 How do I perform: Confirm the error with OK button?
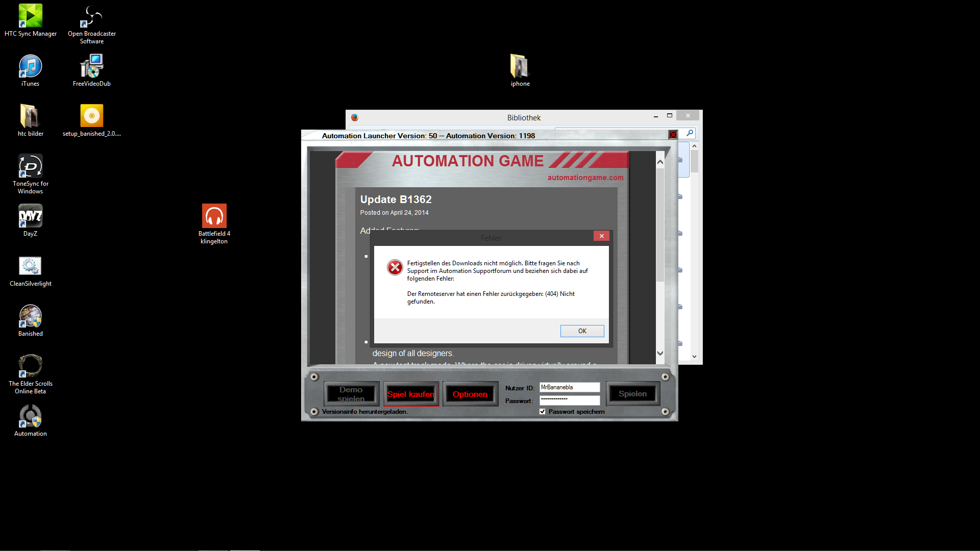click(x=582, y=331)
